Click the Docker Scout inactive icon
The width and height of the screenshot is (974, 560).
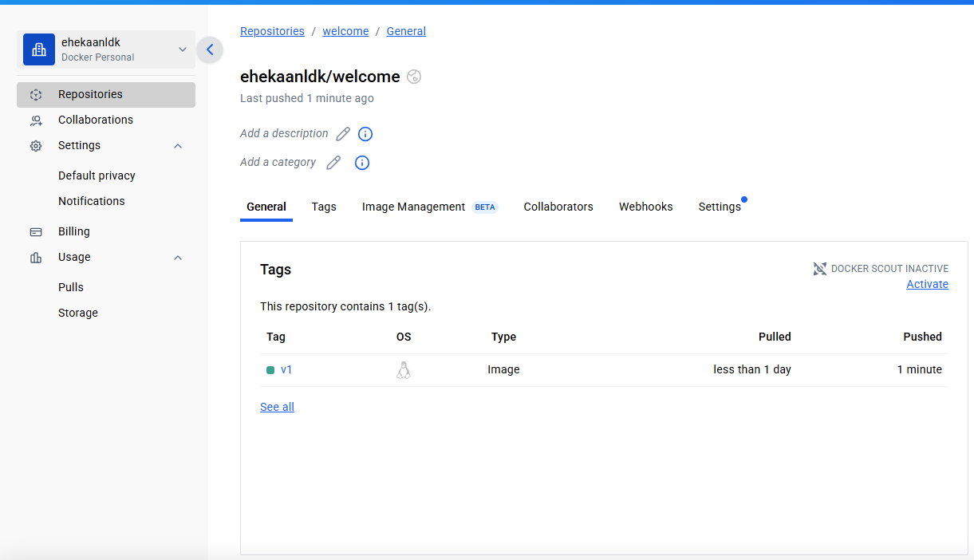coord(820,269)
